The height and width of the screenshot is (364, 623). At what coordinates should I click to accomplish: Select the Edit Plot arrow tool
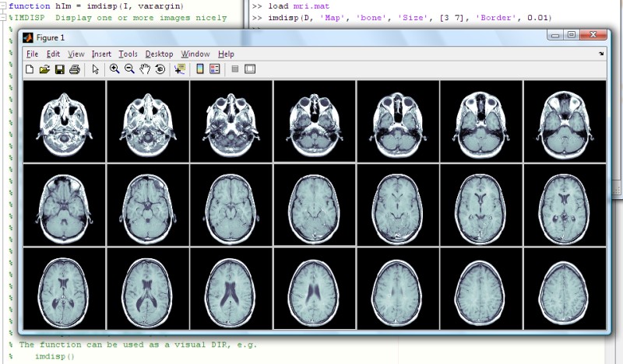[x=95, y=69]
